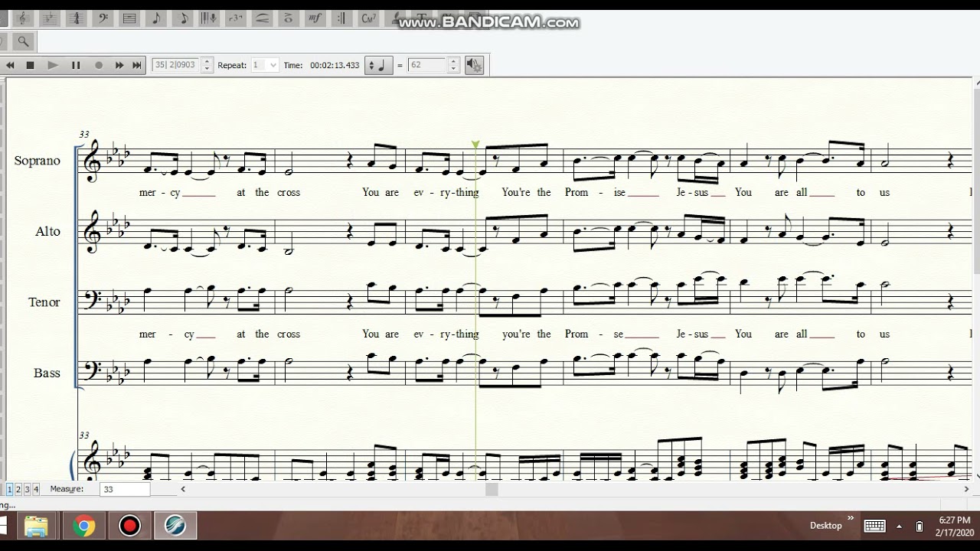The width and height of the screenshot is (980, 551).
Task: Switch to layer 4
Action: (x=35, y=489)
